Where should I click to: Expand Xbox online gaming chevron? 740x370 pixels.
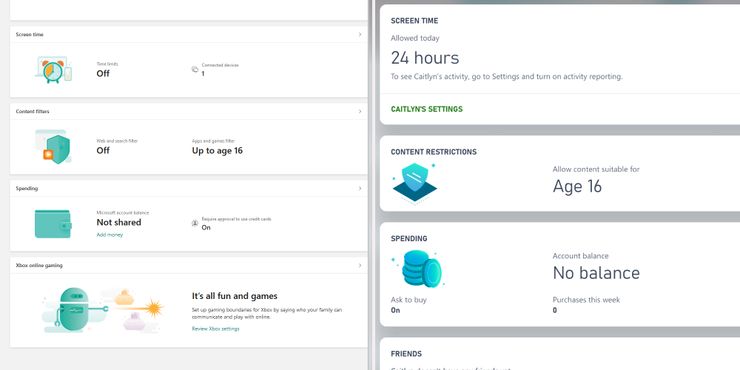[x=360, y=265]
